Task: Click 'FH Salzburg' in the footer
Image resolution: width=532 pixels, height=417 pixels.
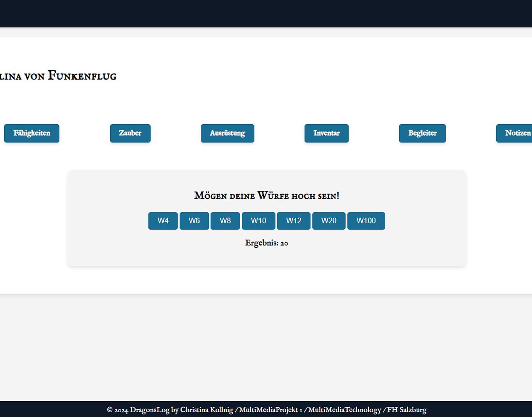Action: click(406, 410)
